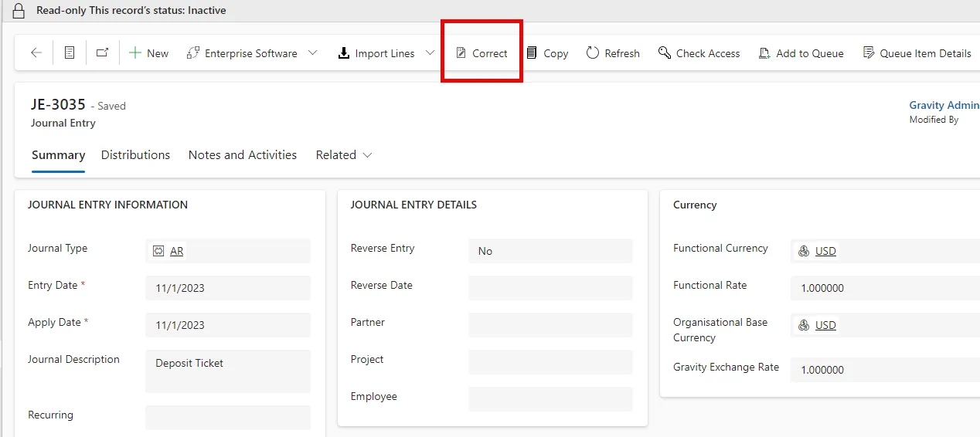Click the Enterprise Software flow icon
980x437 pixels.
pyautogui.click(x=193, y=53)
